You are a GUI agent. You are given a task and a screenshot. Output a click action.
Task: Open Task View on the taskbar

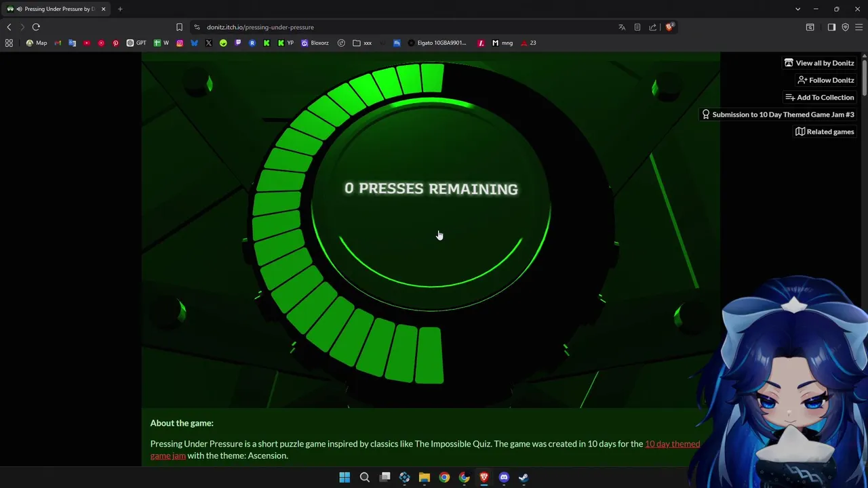384,477
